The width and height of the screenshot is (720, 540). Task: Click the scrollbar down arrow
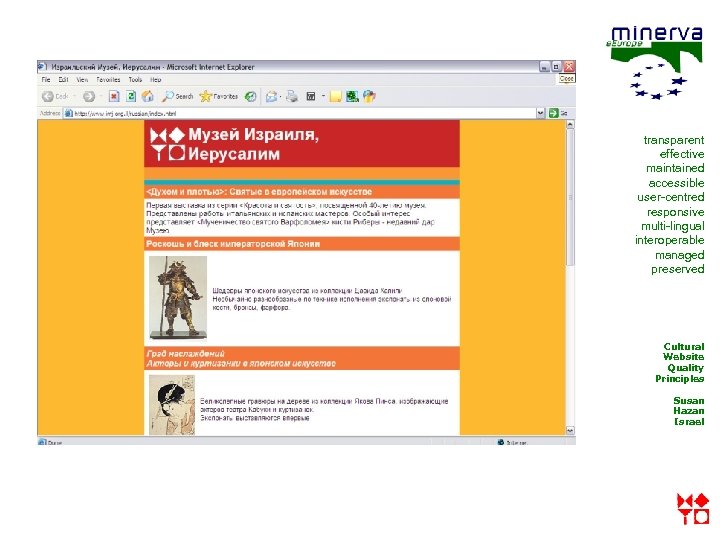[570, 430]
